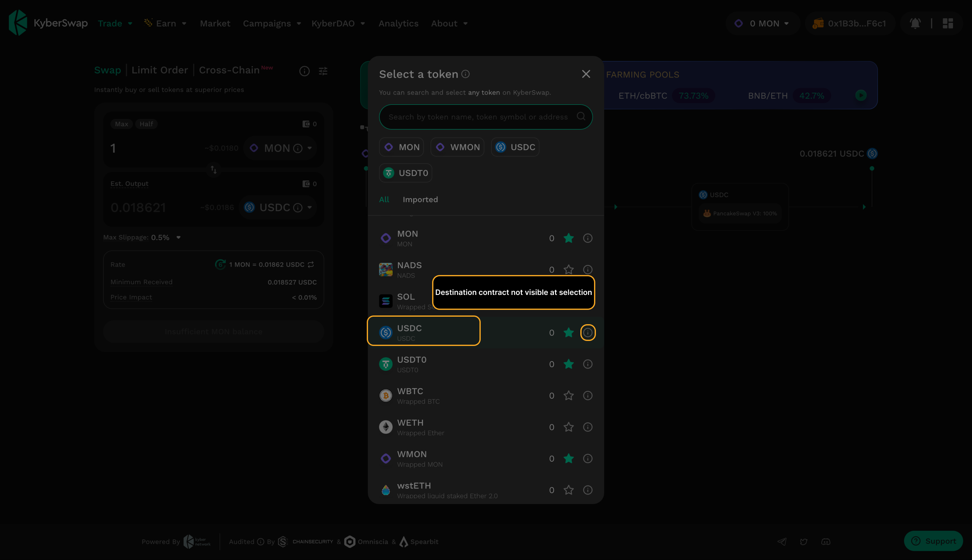Viewport: 972px width, 560px height.
Task: Expand Max Slippage 0.5% dropdown
Action: point(178,237)
